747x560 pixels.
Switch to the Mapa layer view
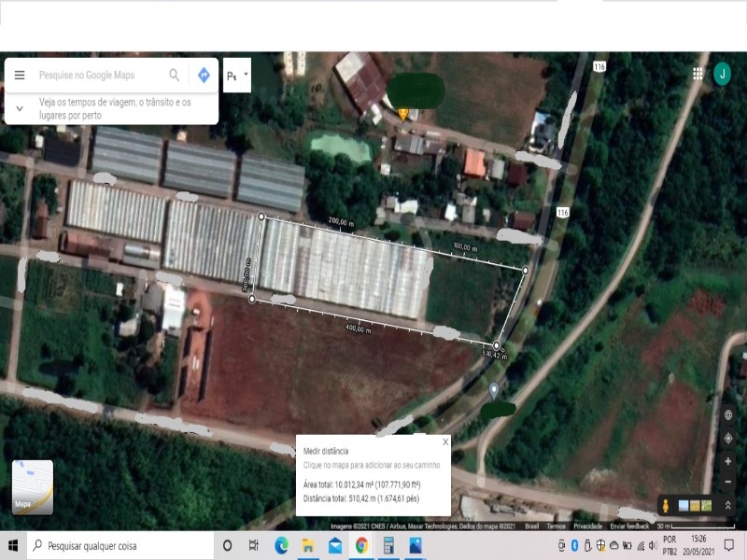pos(33,487)
